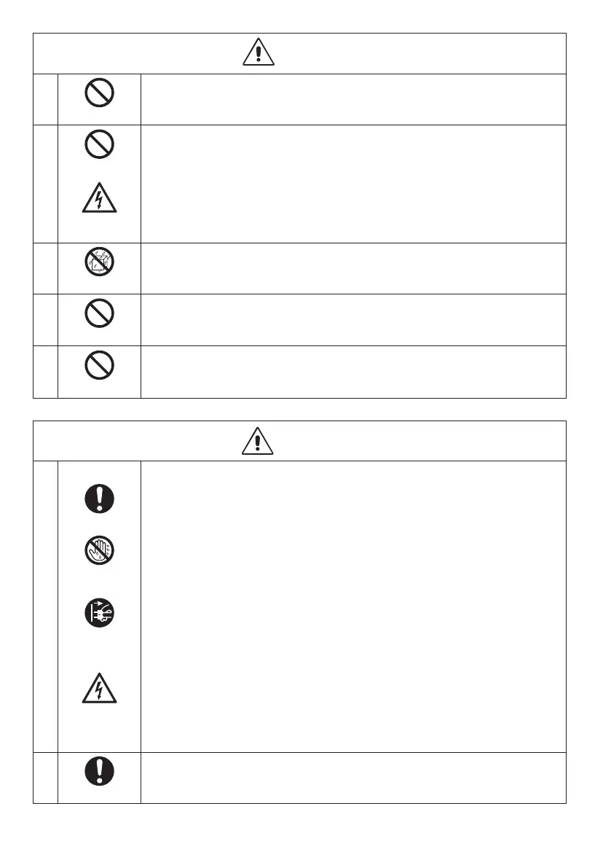Screen dimensions: 611x868
Task: Click the large blank cell beside the unplug icon
Action: click(353, 606)
